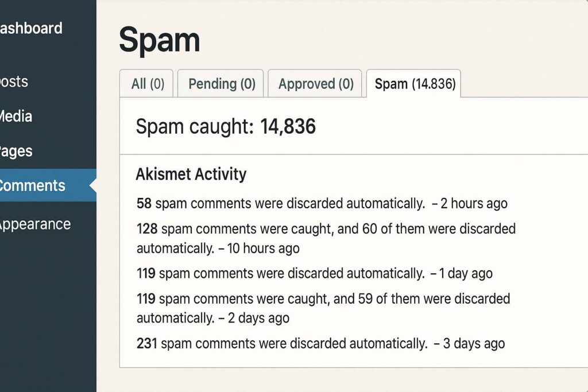Switch to the All (0) tab
Image resolution: width=588 pixels, height=392 pixels.
click(x=148, y=84)
